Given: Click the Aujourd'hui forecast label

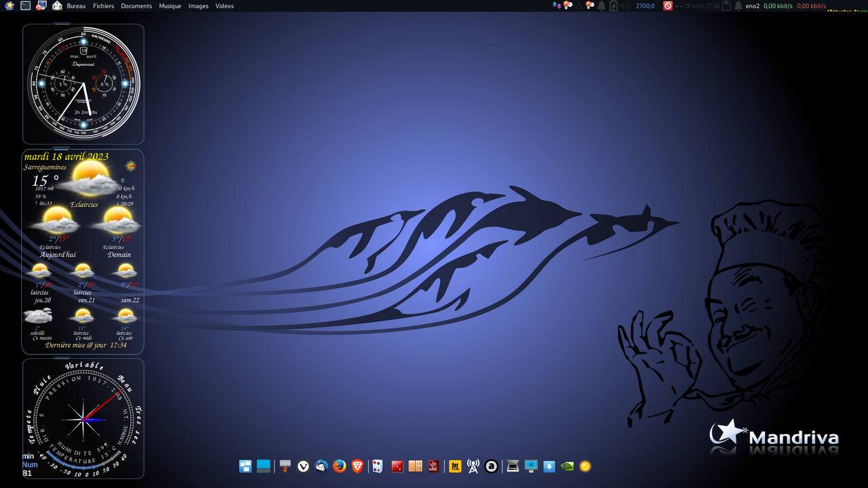Looking at the screenshot, I should point(58,255).
